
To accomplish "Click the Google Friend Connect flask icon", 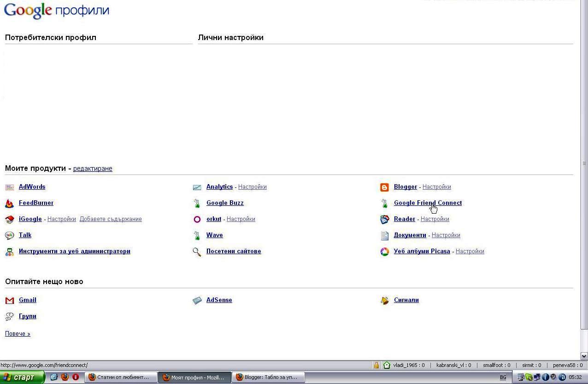I will (384, 203).
